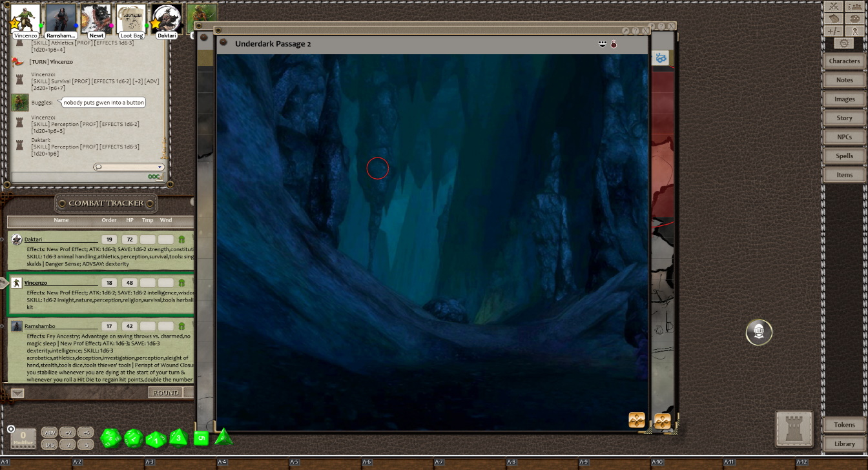Toggle the +2 modifier button

pos(67,433)
